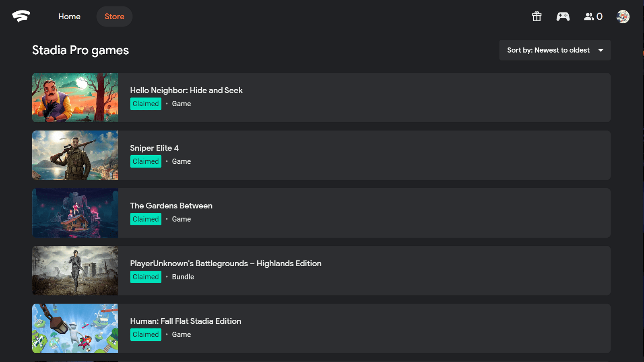
Task: Go to the Home tab
Action: pos(69,16)
